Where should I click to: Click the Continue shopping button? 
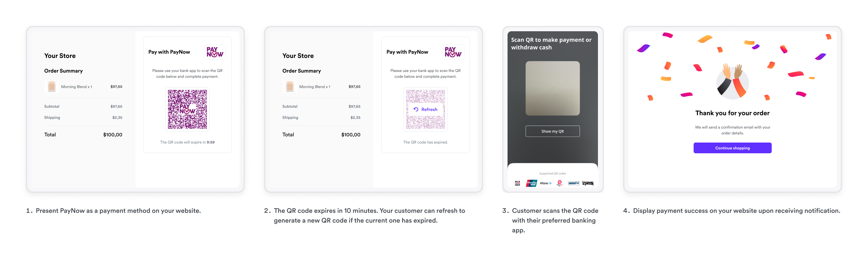(x=732, y=148)
